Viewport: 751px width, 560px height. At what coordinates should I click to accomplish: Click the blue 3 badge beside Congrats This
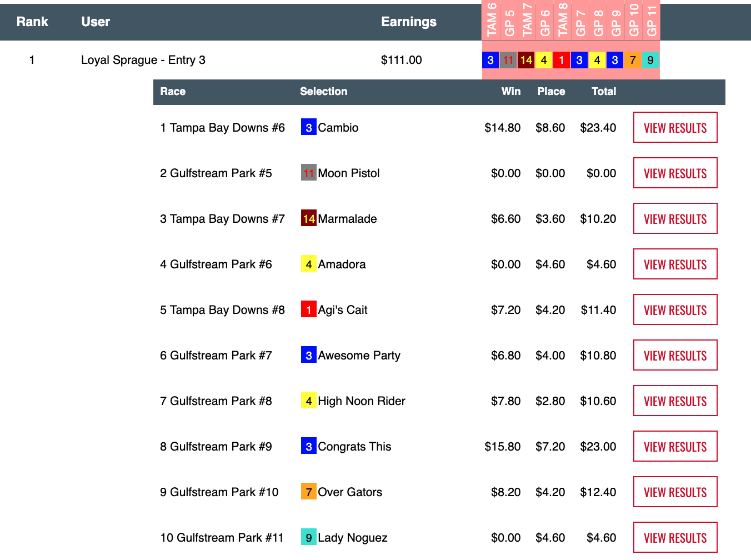pos(308,446)
